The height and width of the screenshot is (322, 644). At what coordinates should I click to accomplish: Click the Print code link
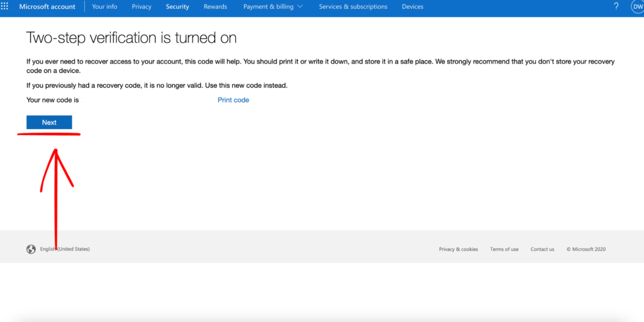pos(233,100)
